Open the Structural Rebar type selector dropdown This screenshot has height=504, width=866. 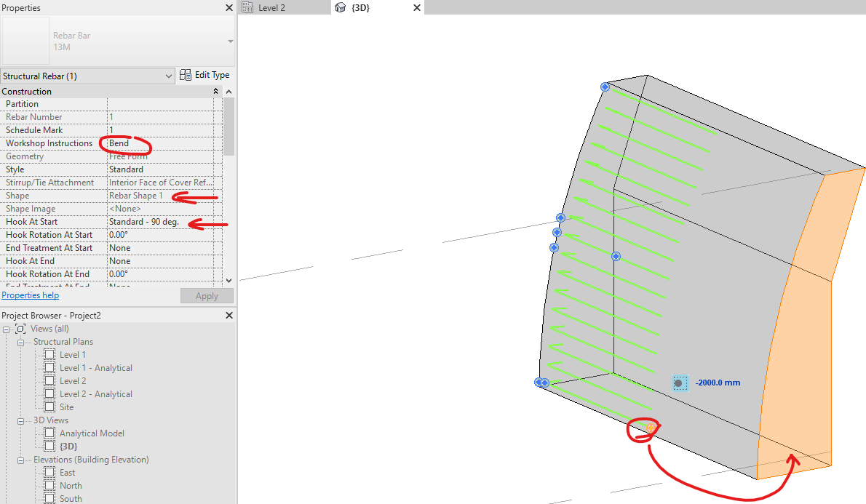pyautogui.click(x=170, y=75)
